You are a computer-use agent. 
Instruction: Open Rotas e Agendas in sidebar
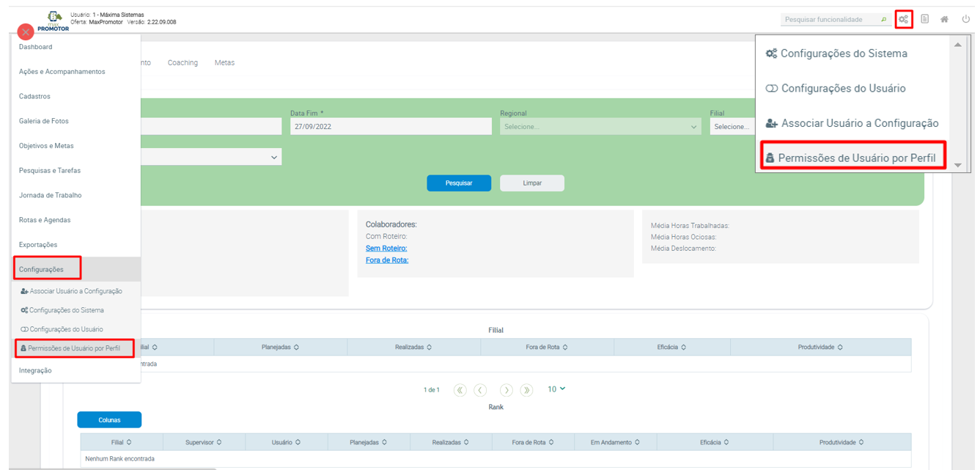(x=75, y=220)
